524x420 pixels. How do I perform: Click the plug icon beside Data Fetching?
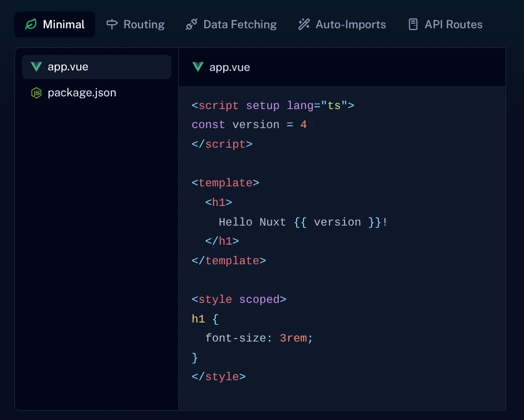(x=192, y=24)
